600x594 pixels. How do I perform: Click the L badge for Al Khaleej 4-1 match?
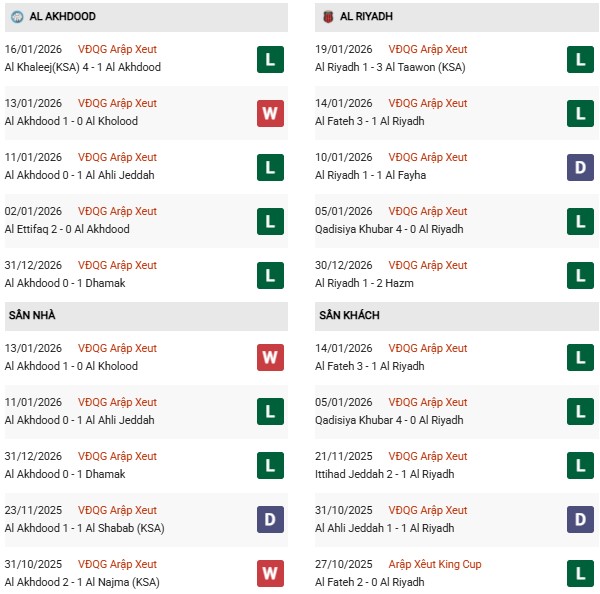tap(269, 59)
